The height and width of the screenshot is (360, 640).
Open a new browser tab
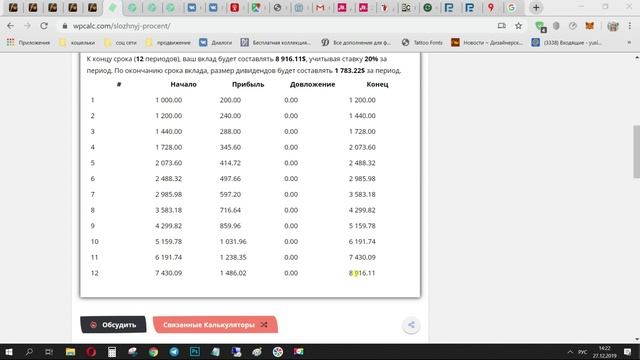tap(536, 8)
